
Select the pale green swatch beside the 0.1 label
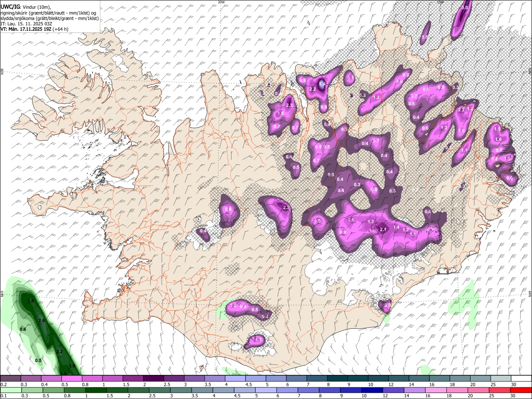11,390
